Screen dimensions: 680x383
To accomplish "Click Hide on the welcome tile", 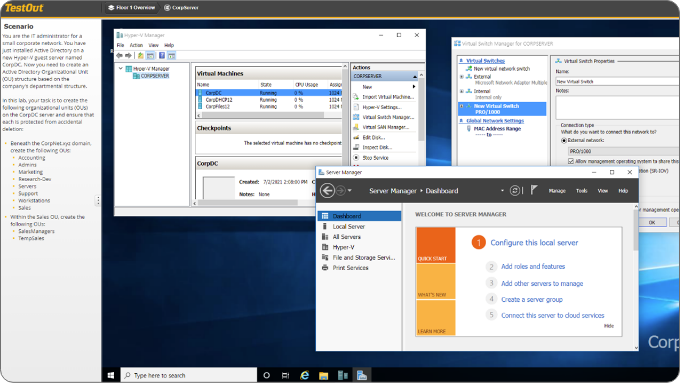I will [x=609, y=326].
